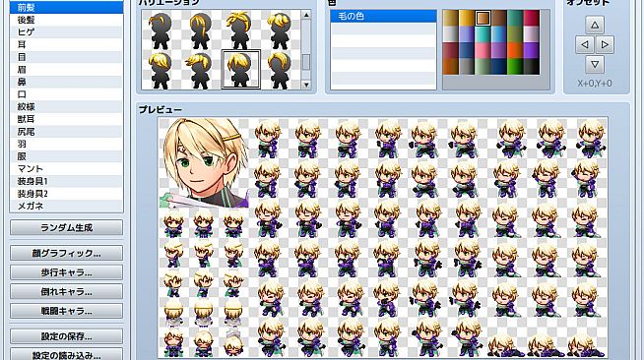Choose 耳 in the parts list

pyautogui.click(x=66, y=44)
